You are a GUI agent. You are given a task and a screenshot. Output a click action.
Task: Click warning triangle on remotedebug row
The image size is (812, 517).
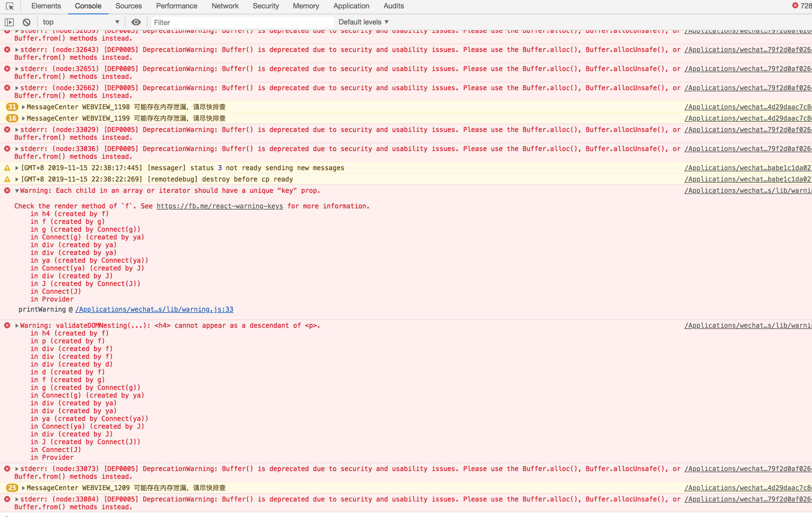click(x=7, y=179)
